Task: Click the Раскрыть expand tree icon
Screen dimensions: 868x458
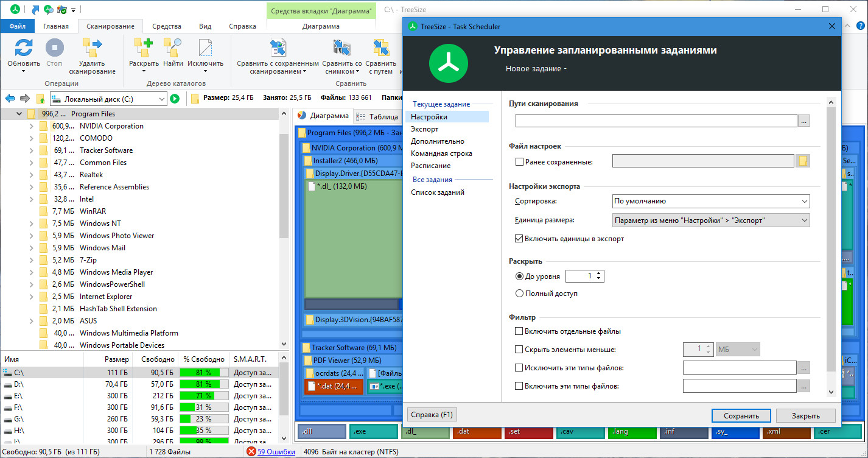Action: tap(144, 48)
